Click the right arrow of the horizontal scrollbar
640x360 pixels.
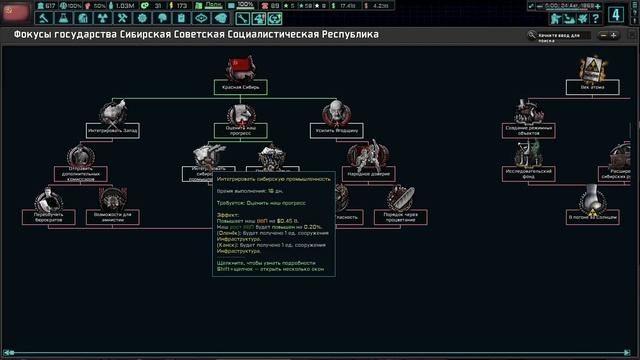627,353
